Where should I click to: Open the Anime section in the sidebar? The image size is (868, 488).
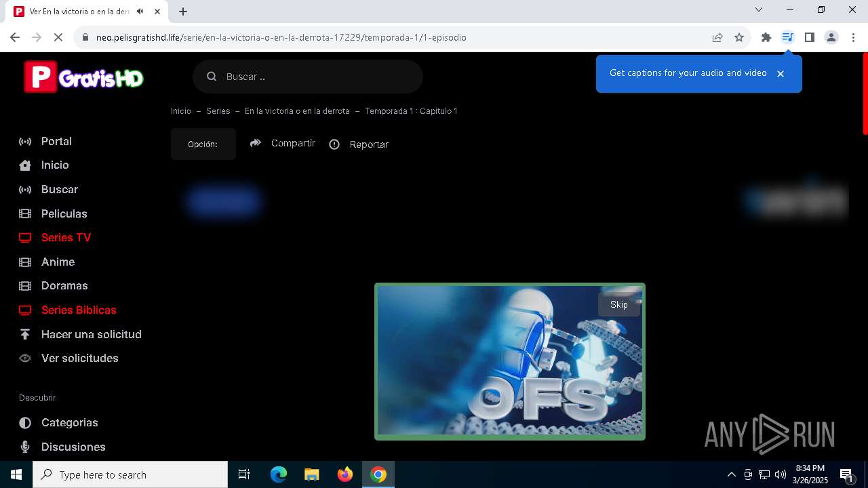pos(58,262)
